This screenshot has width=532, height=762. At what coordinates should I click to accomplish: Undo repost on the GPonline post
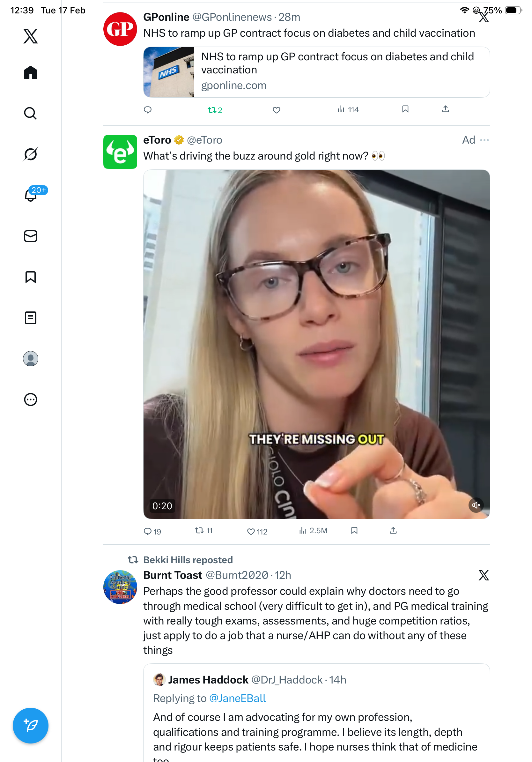pos(212,110)
